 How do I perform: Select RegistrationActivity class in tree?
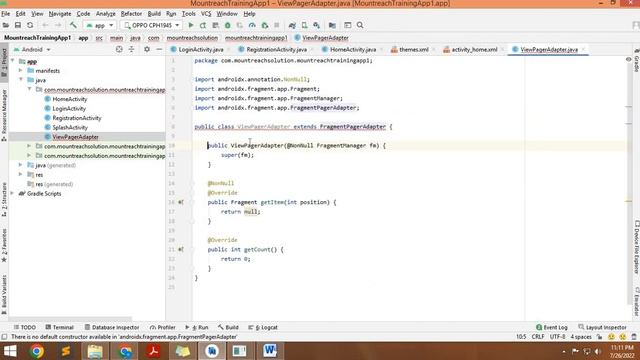pos(77,118)
